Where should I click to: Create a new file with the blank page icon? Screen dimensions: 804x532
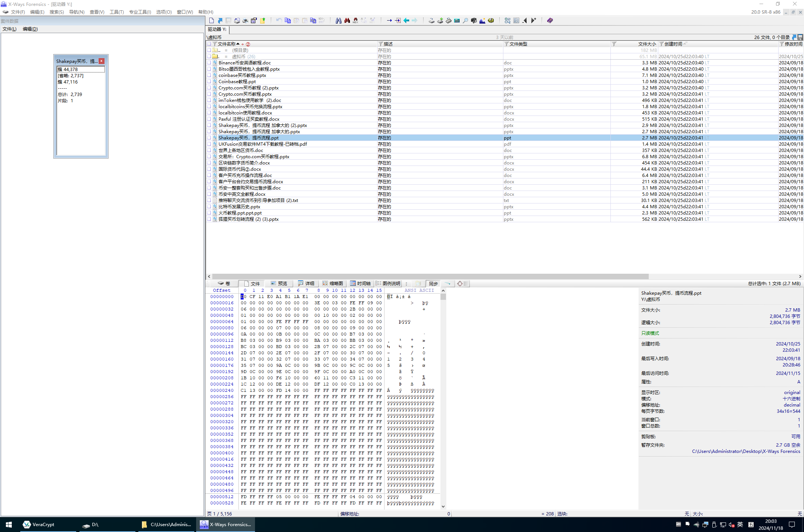tap(212, 21)
